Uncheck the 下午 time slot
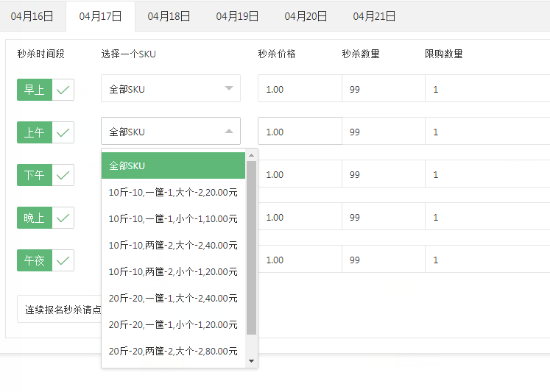This screenshot has height=392, width=550. [46, 175]
